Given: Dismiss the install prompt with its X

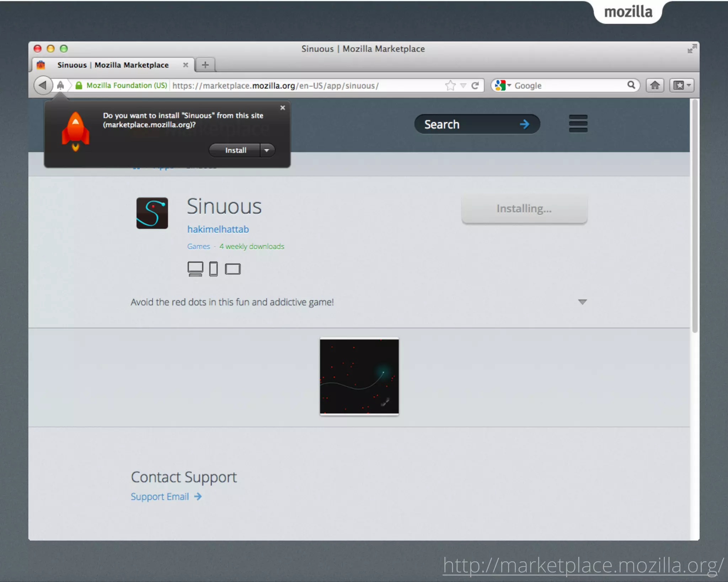Looking at the screenshot, I should pos(283,108).
